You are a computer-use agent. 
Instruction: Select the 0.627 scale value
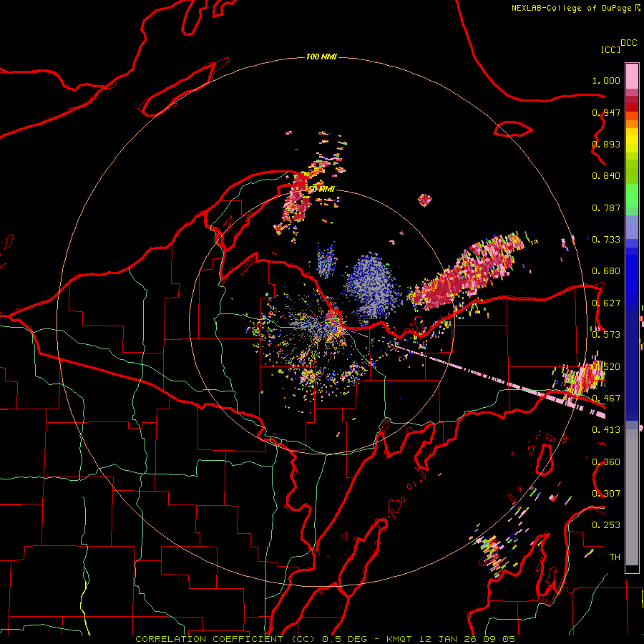pos(606,303)
